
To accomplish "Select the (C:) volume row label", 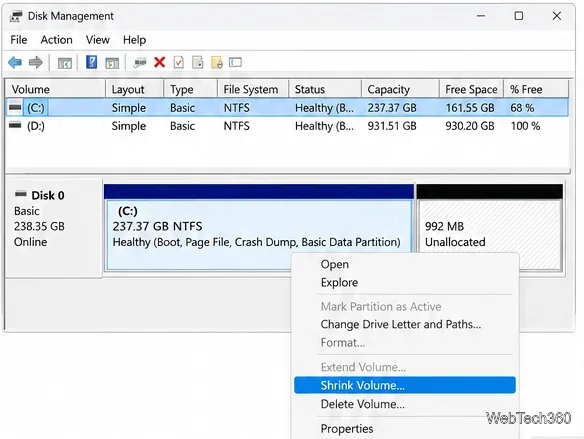I will click(x=36, y=108).
